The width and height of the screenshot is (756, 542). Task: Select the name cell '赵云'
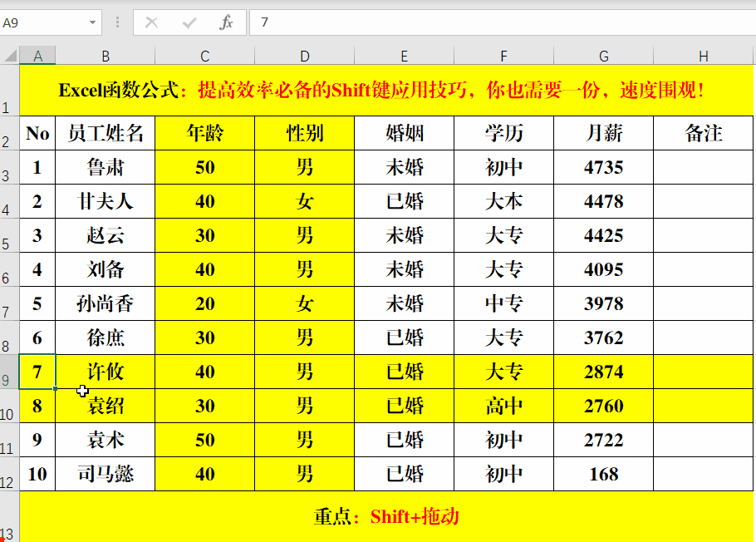click(106, 235)
